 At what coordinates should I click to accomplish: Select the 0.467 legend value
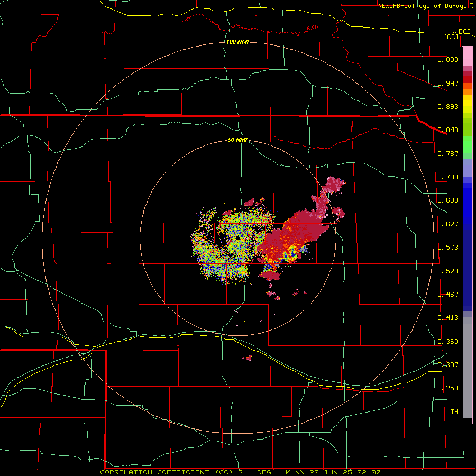pos(448,295)
